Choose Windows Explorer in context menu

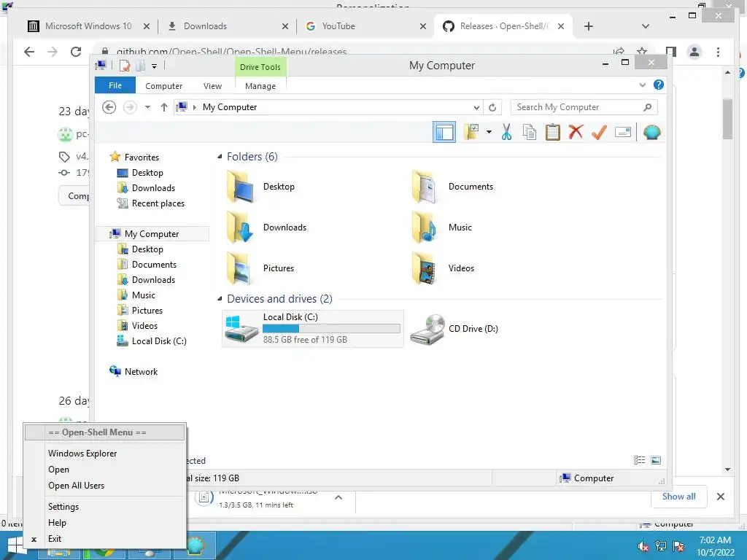pyautogui.click(x=105, y=454)
